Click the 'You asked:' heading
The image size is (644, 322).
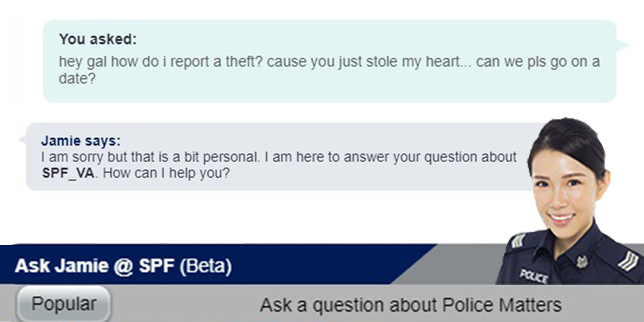97,39
